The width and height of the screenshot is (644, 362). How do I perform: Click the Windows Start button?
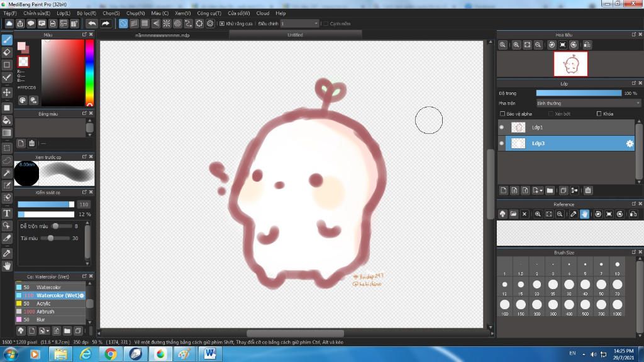coord(10,354)
